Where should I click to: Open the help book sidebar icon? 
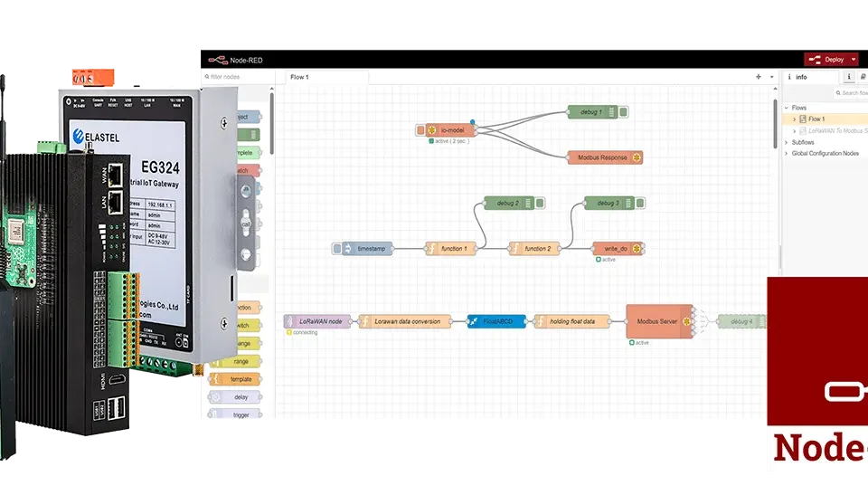[862, 77]
